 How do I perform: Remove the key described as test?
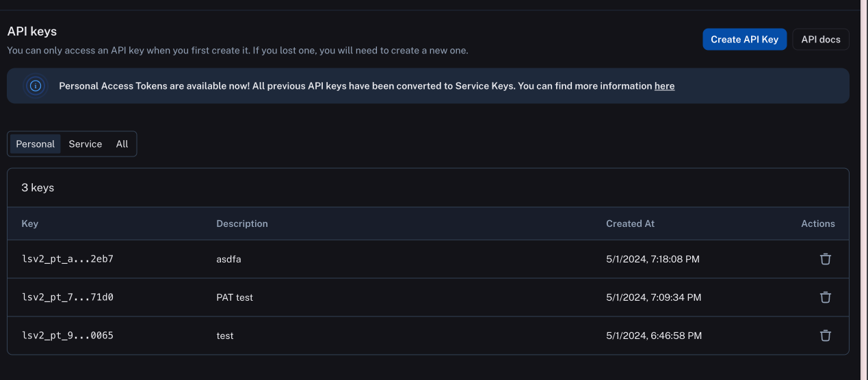pos(826,336)
